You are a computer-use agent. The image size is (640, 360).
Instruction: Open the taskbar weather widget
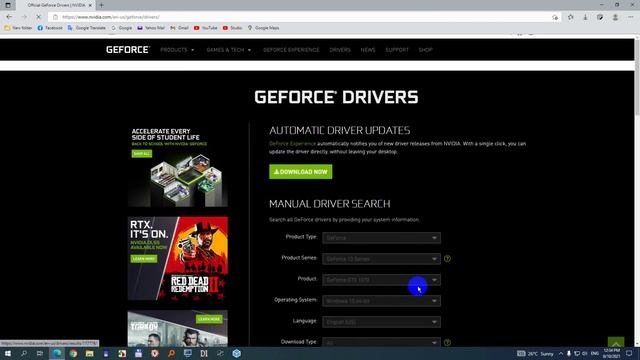pos(535,353)
